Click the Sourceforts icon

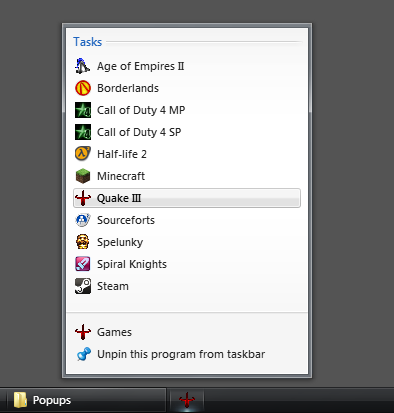(83, 220)
